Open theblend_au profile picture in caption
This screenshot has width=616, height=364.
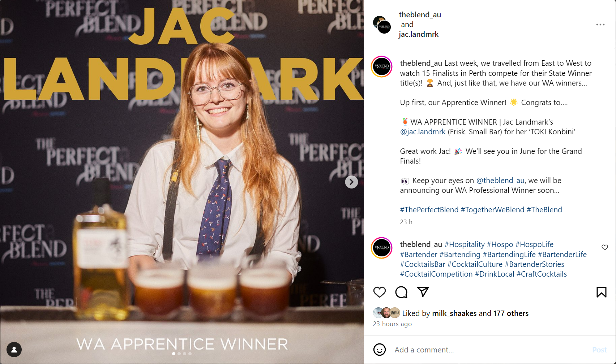[382, 66]
